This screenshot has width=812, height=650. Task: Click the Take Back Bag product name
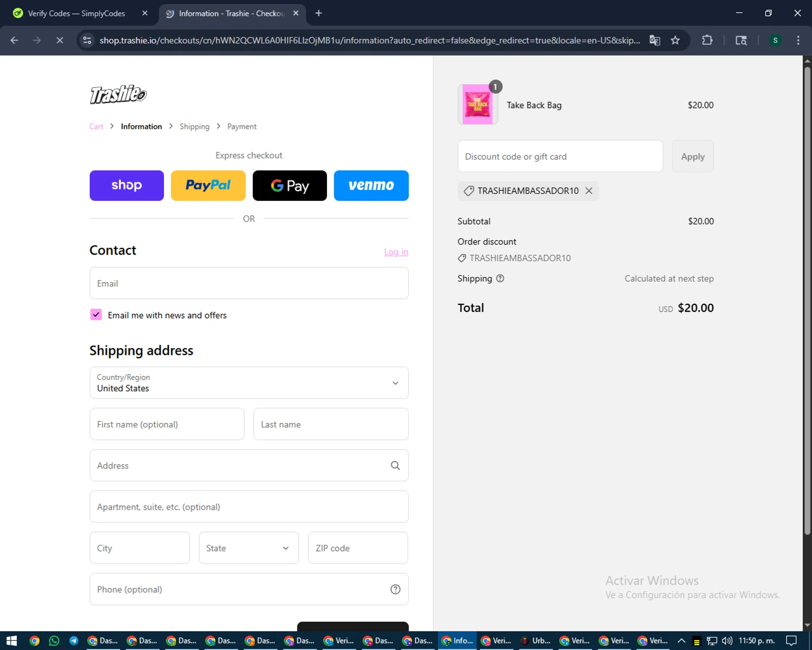[534, 105]
